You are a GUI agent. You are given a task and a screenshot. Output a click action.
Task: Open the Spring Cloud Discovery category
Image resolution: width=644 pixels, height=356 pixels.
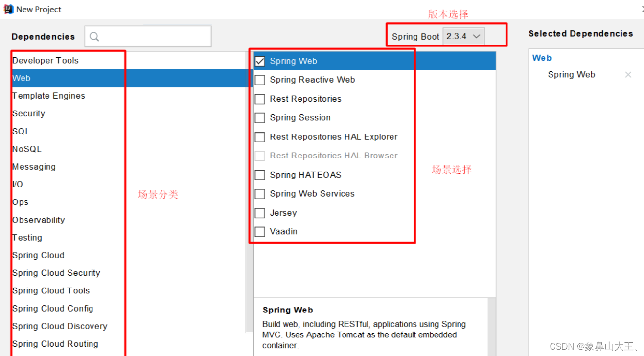[129, 326]
